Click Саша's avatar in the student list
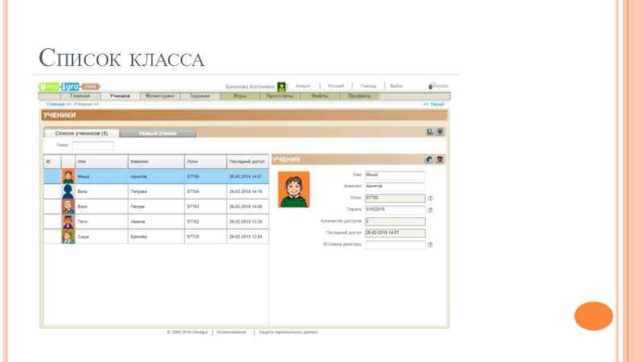The height and width of the screenshot is (362, 644). (68, 237)
